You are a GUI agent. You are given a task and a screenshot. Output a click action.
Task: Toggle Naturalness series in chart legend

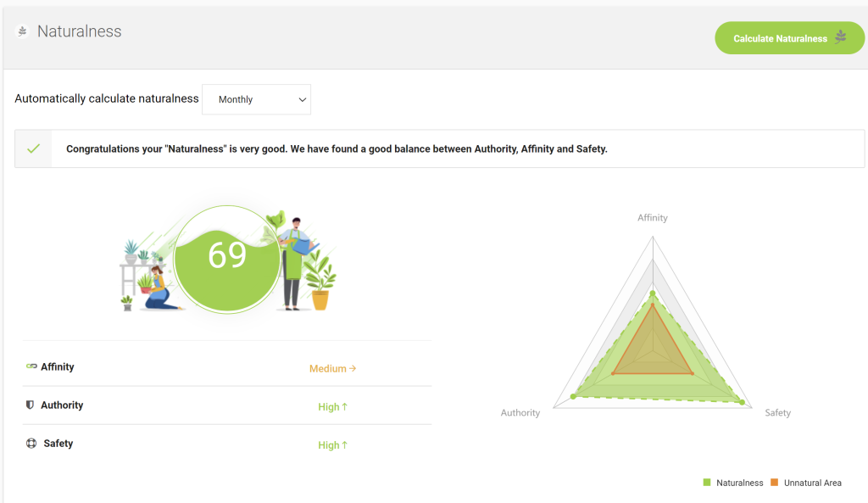739,483
